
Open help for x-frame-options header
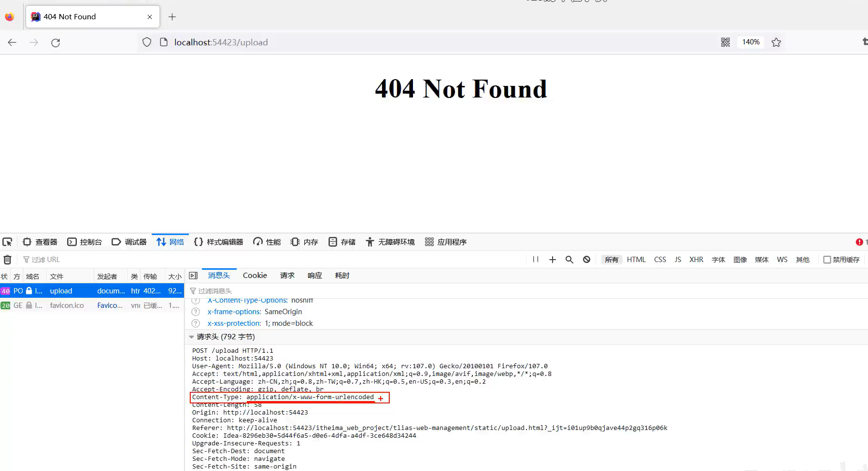point(196,312)
